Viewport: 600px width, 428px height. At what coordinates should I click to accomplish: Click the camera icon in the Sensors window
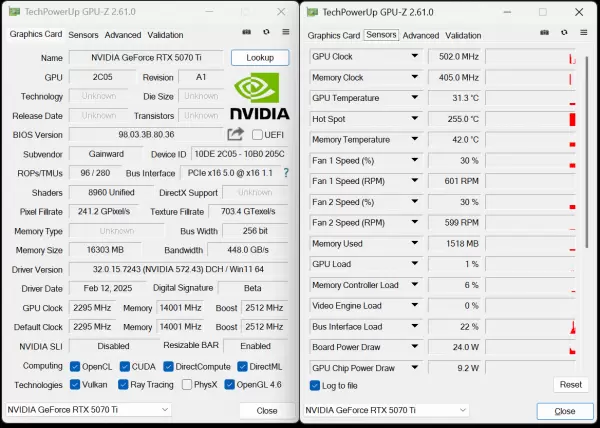[545, 34]
